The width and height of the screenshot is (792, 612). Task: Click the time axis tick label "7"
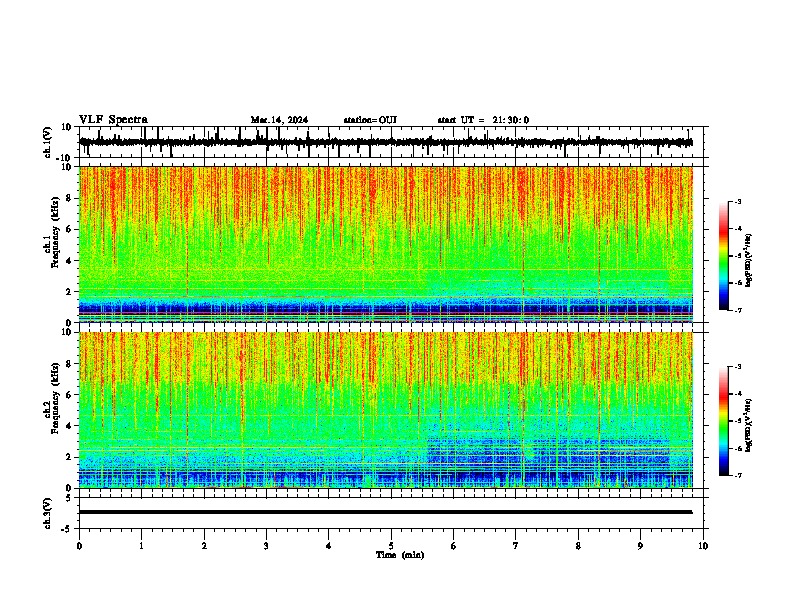click(516, 546)
